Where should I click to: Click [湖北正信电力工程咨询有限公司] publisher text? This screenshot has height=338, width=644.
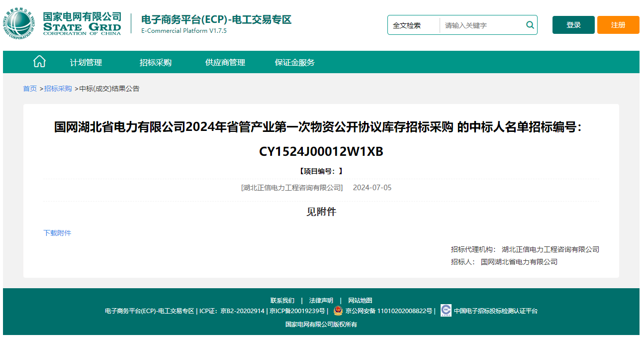(292, 188)
